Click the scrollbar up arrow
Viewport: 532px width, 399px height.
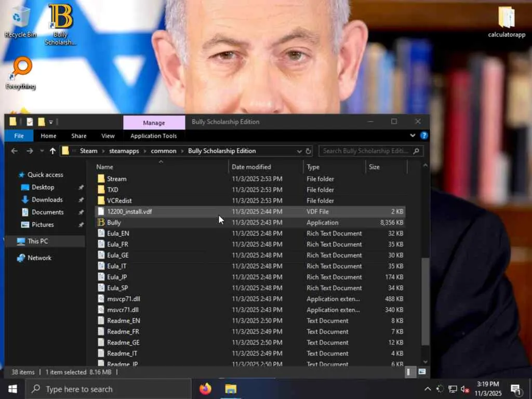425,166
